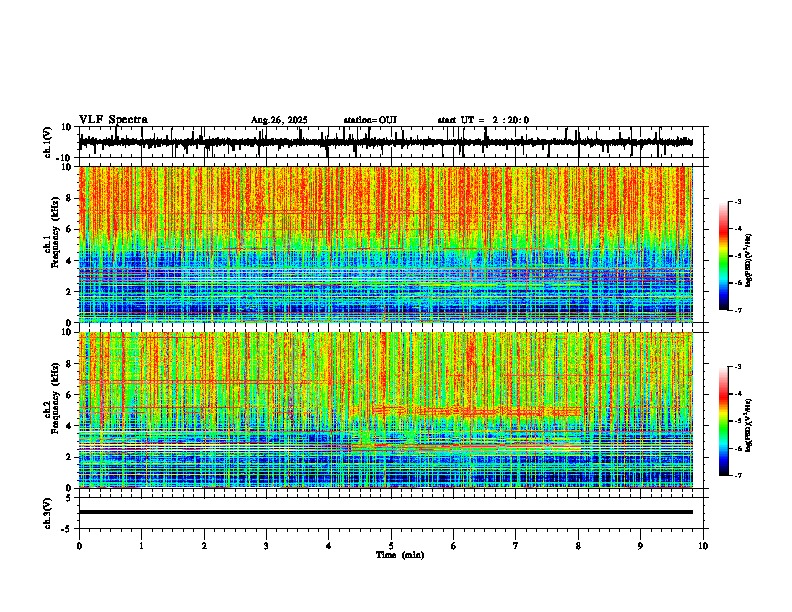The width and height of the screenshot is (792, 612).
Task: Click the "10" tick on the time axis
Action: point(703,546)
